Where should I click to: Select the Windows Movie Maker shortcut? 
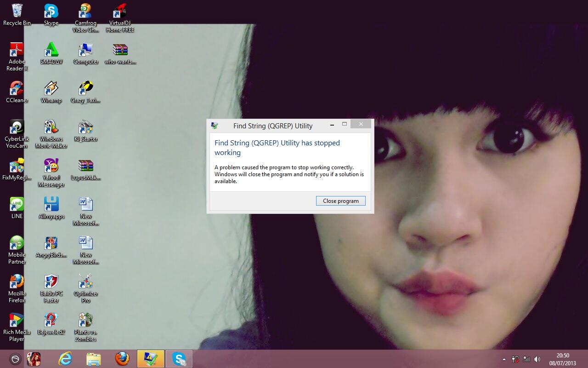pos(51,133)
